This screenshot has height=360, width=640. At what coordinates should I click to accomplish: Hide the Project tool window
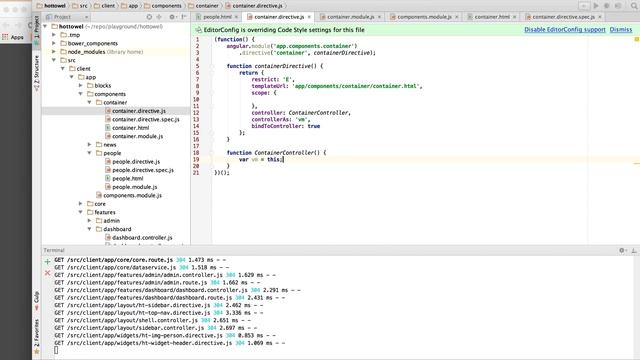coord(184,17)
